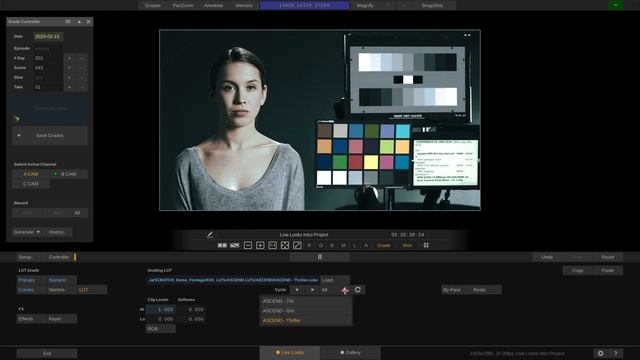This screenshot has width=640, height=360.
Task: Select the All record option
Action: [77, 213]
